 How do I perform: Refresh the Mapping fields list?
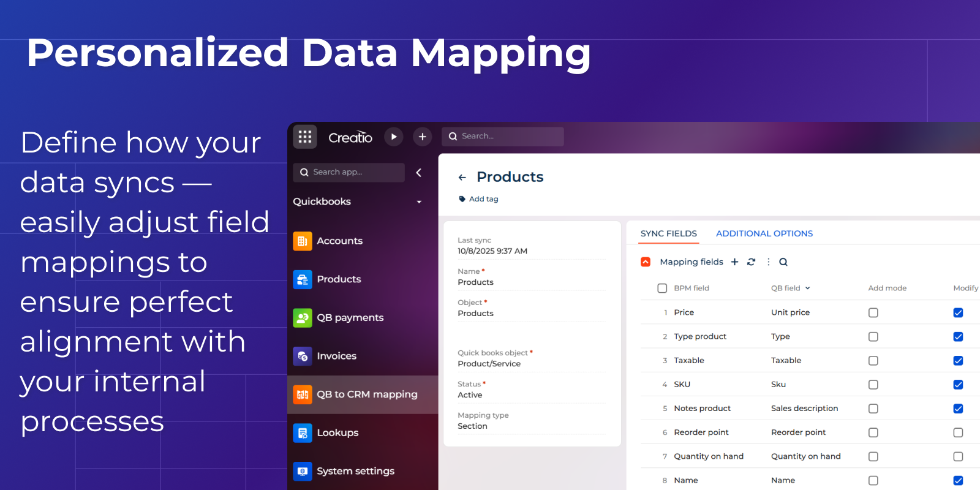[751, 262]
